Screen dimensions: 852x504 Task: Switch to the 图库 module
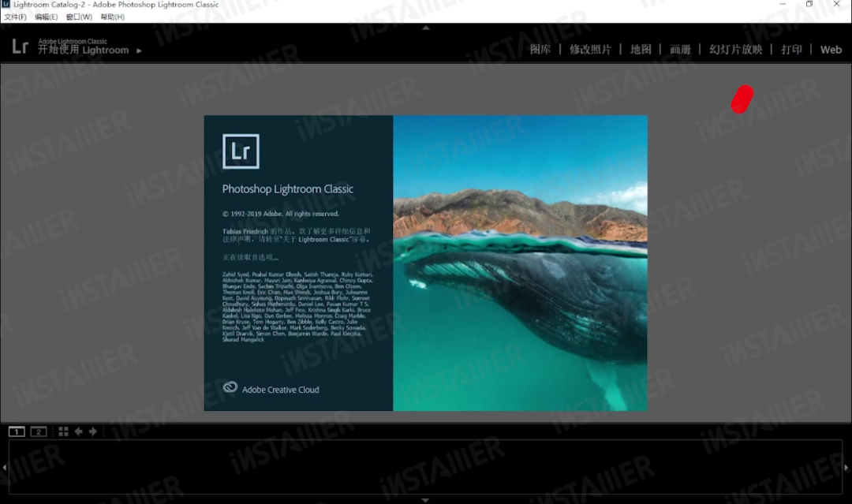(540, 50)
